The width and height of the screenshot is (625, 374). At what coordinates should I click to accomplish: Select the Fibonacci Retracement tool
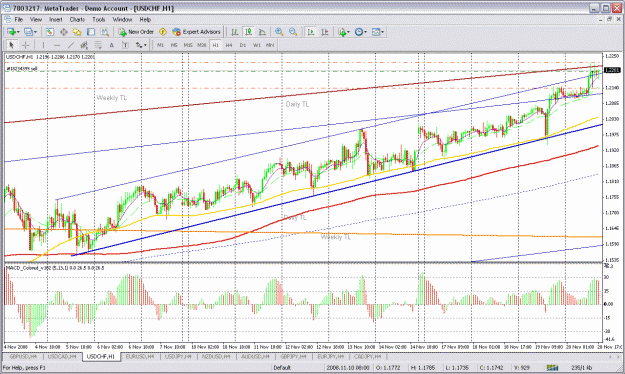click(x=98, y=45)
